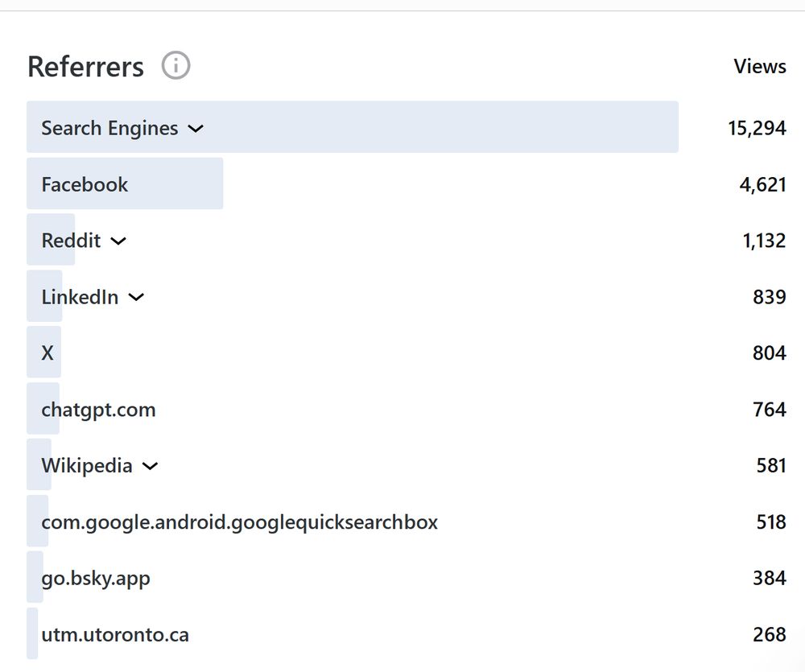This screenshot has height=672, width=805.
Task: Click the 4,621 Facebook views count
Action: [x=762, y=184]
